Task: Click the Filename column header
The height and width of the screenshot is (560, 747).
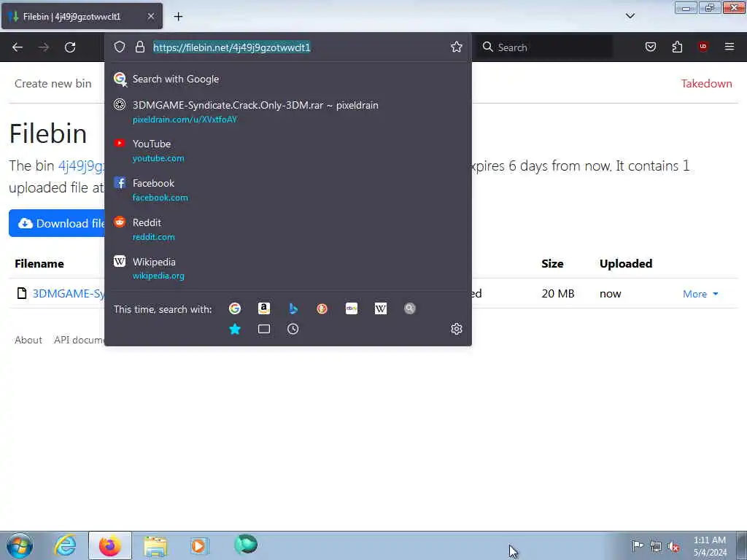Action: click(39, 264)
